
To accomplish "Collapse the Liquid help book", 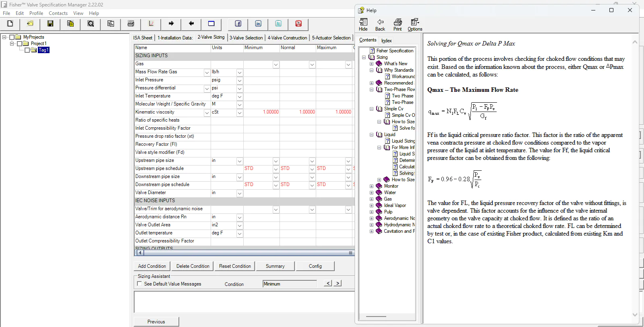I will 371,135.
